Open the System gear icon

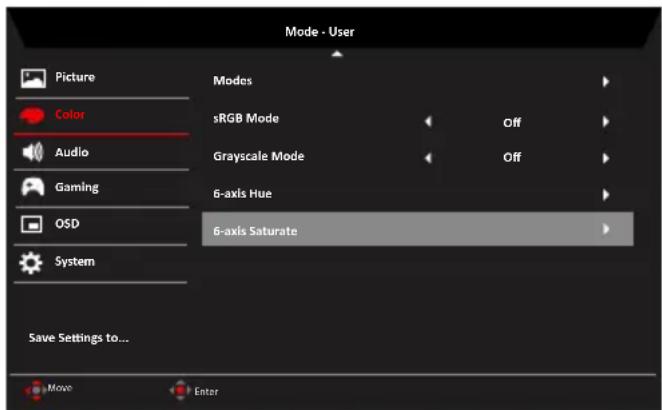click(x=31, y=263)
